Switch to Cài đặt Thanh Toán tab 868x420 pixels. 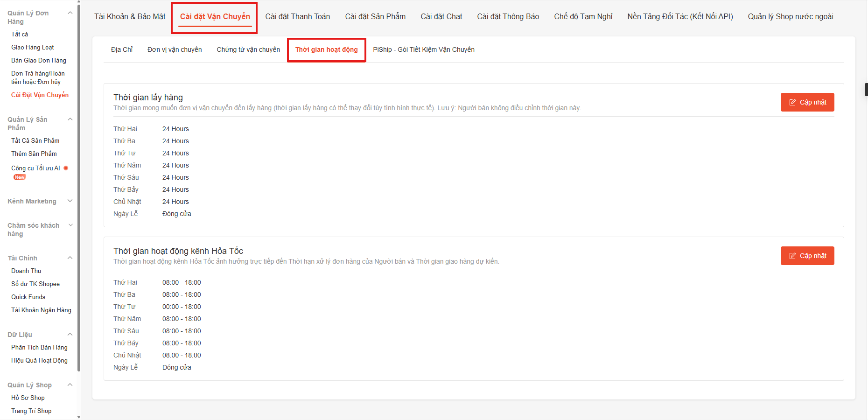point(297,17)
